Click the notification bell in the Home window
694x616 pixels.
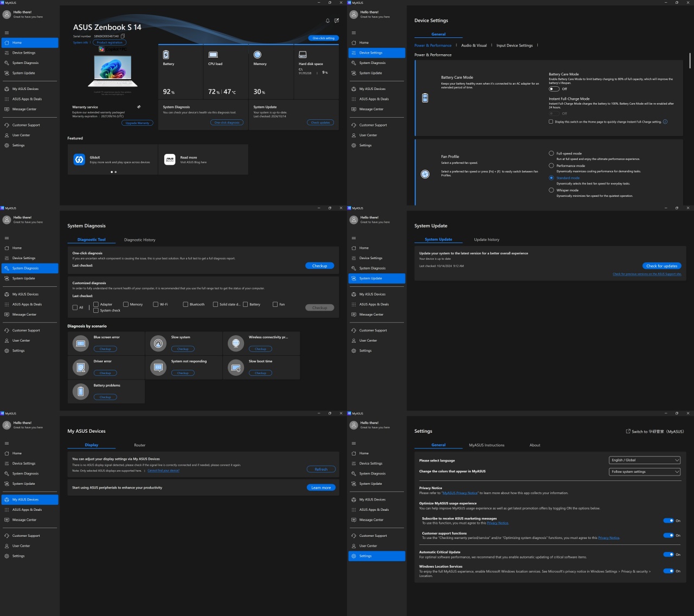pos(327,21)
